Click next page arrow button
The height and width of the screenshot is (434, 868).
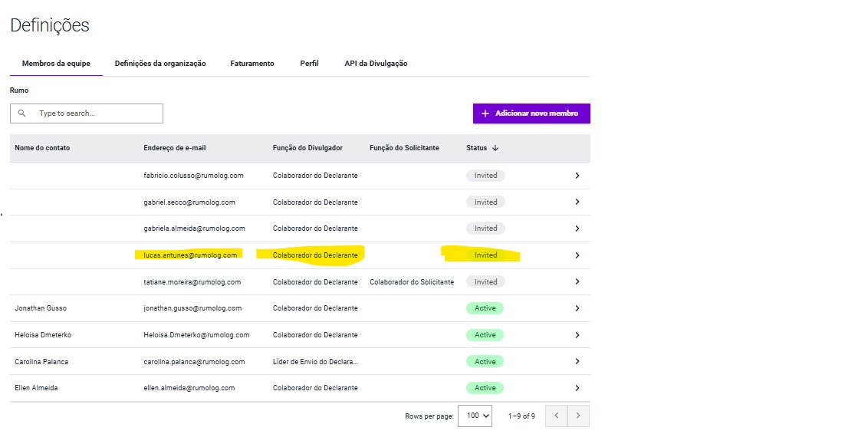(578, 416)
